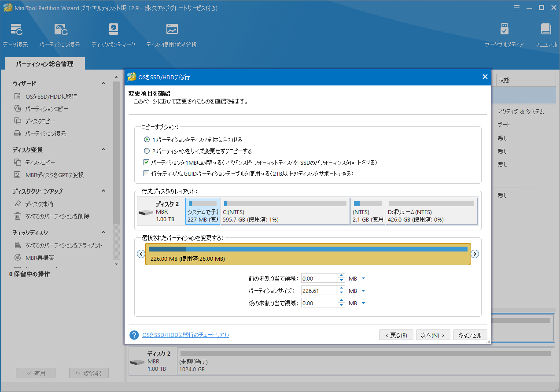The image size is (560, 392).
Task: Open OSをSSD/HDDに移行のチュートリアル link
Action: coord(186,335)
